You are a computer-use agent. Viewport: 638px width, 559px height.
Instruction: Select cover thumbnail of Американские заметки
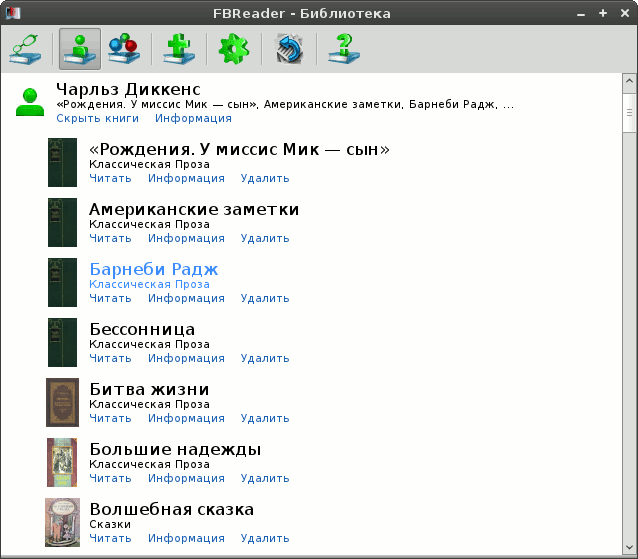tap(62, 223)
